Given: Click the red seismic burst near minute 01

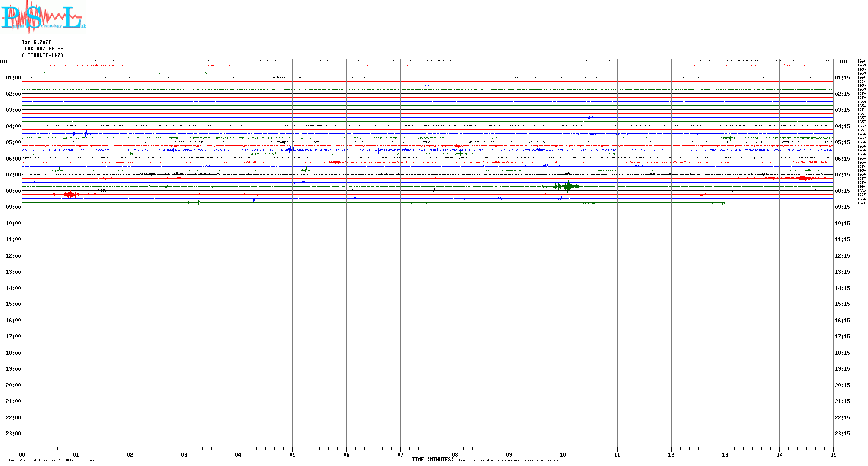Looking at the screenshot, I should [70, 195].
